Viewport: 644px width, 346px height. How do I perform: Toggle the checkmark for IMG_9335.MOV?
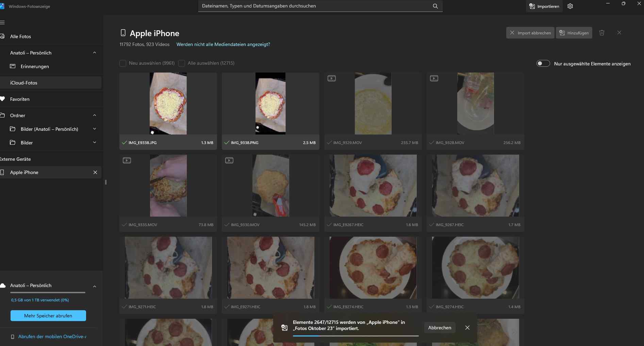[125, 225]
